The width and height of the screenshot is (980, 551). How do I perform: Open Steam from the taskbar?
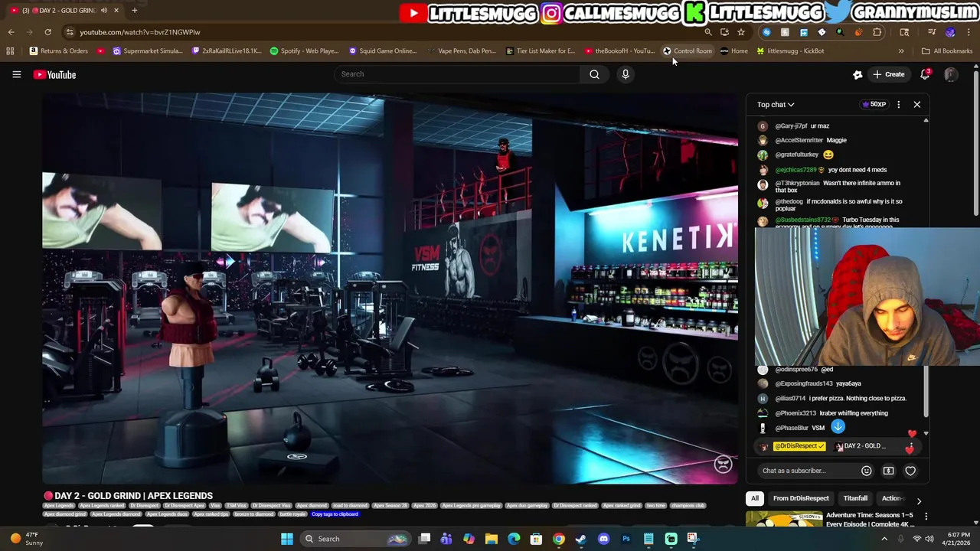[581, 539]
